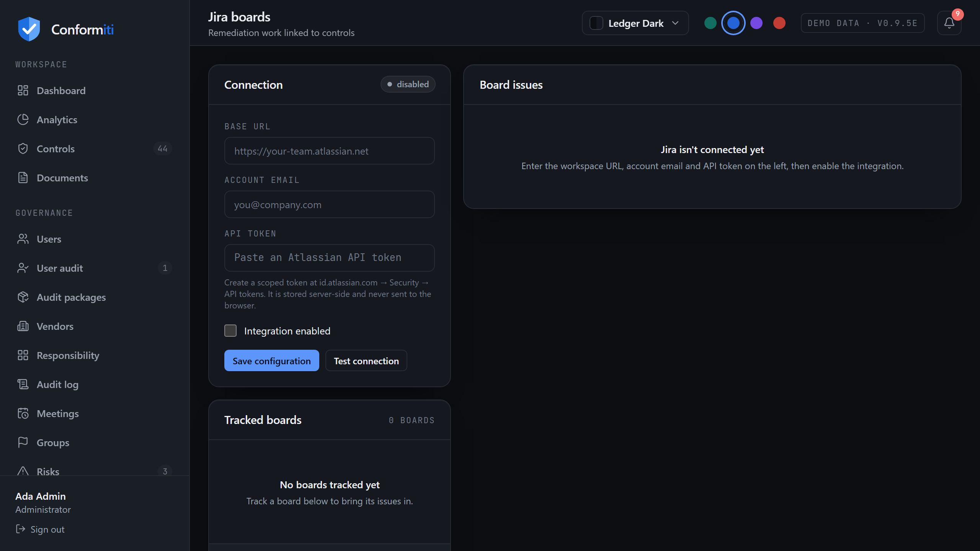This screenshot has width=980, height=551.
Task: Click the Documents file icon
Action: click(23, 178)
